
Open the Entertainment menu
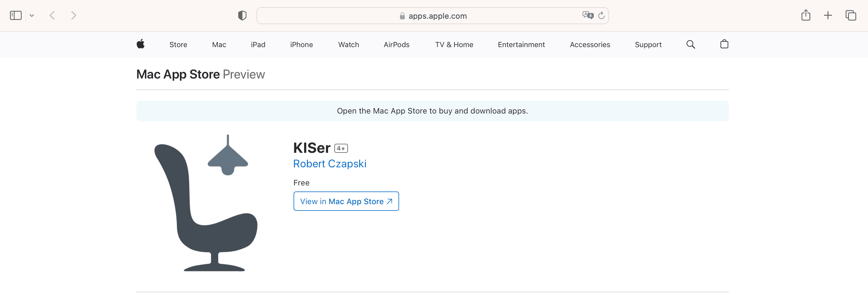coord(521,45)
